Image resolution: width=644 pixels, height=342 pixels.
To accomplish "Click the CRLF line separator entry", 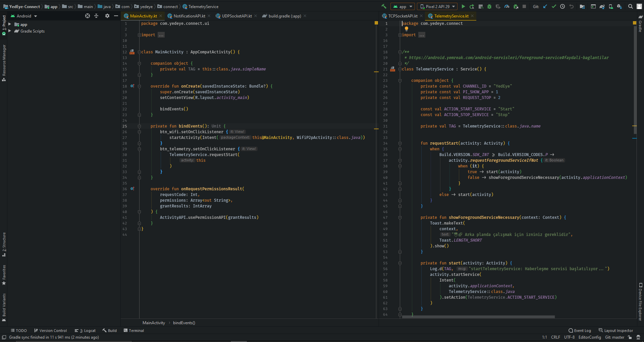I will [555, 337].
